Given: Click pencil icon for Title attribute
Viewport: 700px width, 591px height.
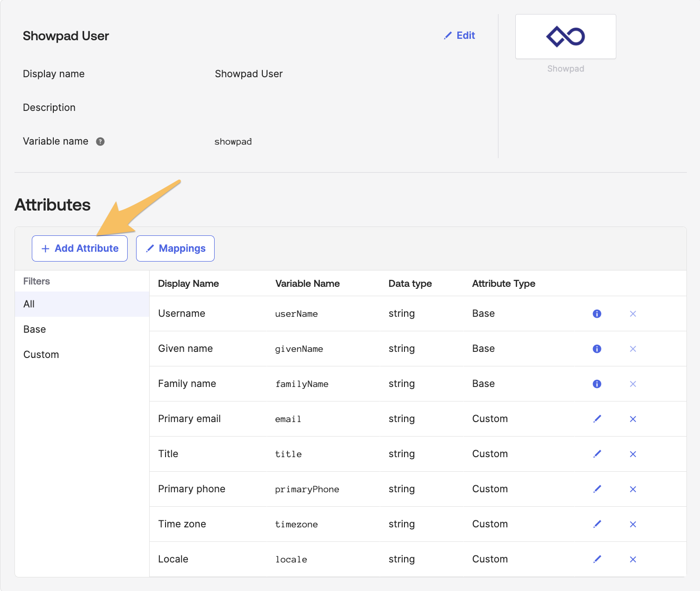Looking at the screenshot, I should (x=597, y=454).
